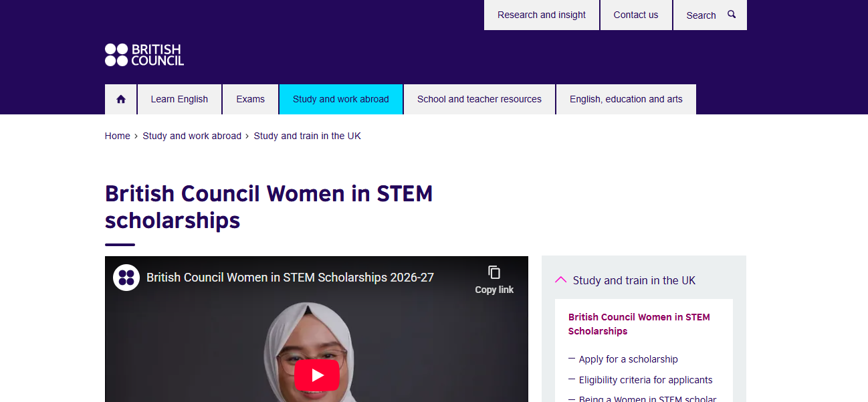Viewport: 868px width, 402px height.
Task: Click the channel avatar icon on video
Action: (x=126, y=277)
